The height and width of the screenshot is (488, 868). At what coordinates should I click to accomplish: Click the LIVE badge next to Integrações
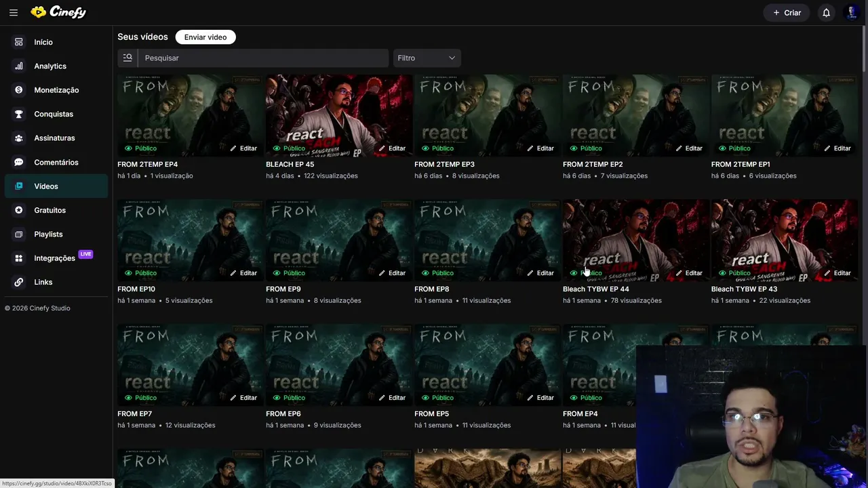coord(85,254)
